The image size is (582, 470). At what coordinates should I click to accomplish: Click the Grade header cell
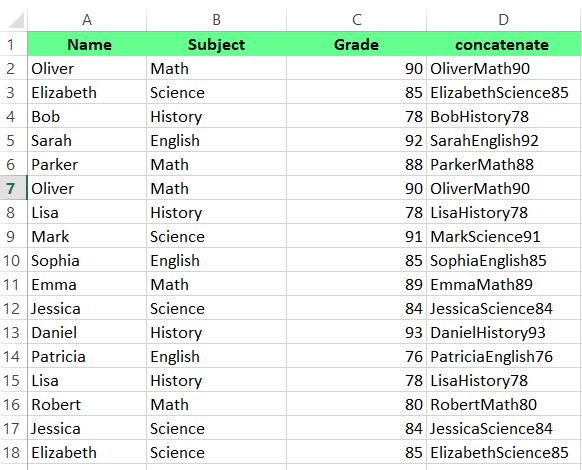click(x=356, y=44)
